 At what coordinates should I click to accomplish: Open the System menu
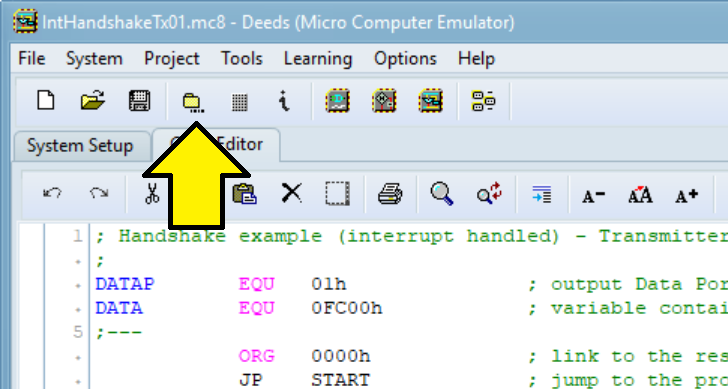[x=94, y=59]
